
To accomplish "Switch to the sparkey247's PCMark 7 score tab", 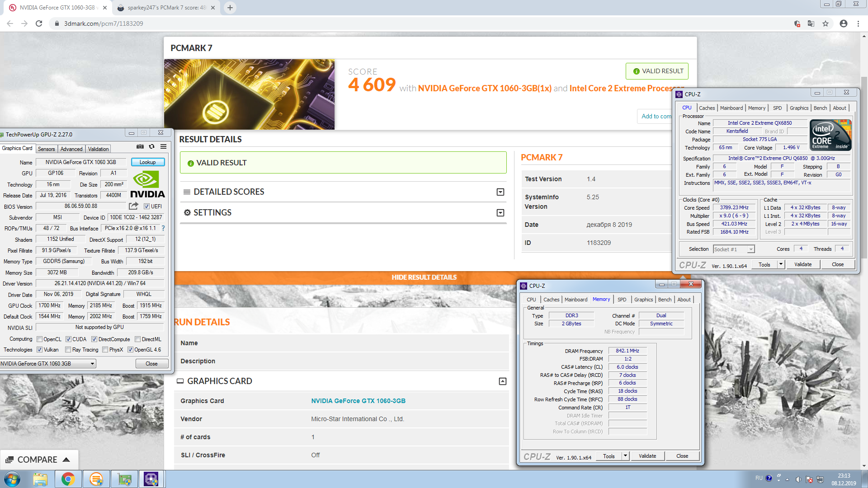I will (x=167, y=8).
